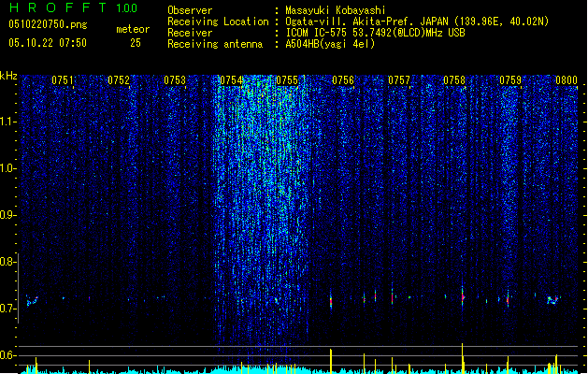The height and width of the screenshot is (374, 588).
Task: Click receiver value ICOM IC-575 53.7492 MHz
Action: pyautogui.click(x=375, y=33)
